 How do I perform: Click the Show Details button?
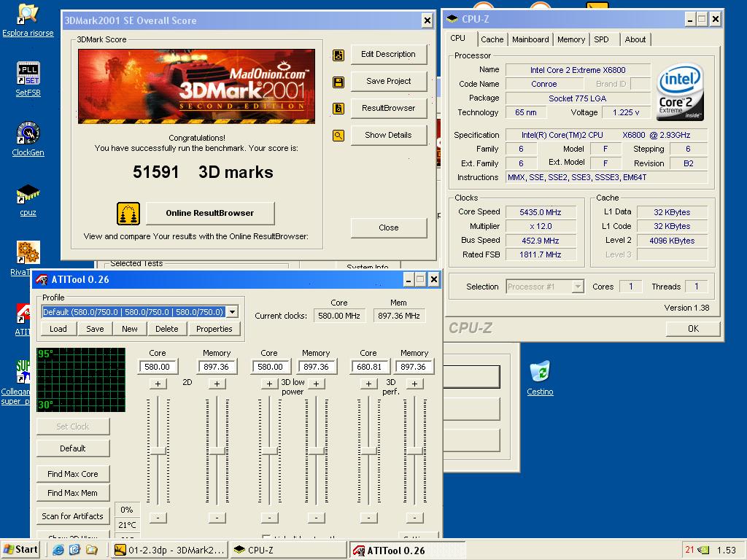click(x=388, y=135)
